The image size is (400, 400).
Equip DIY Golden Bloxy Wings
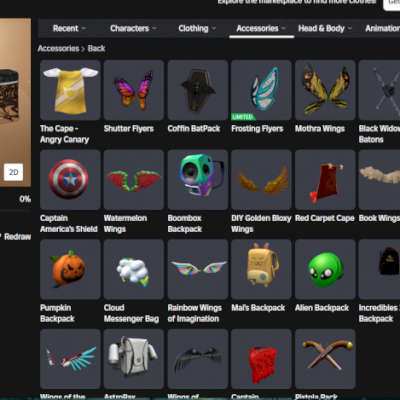(x=261, y=180)
